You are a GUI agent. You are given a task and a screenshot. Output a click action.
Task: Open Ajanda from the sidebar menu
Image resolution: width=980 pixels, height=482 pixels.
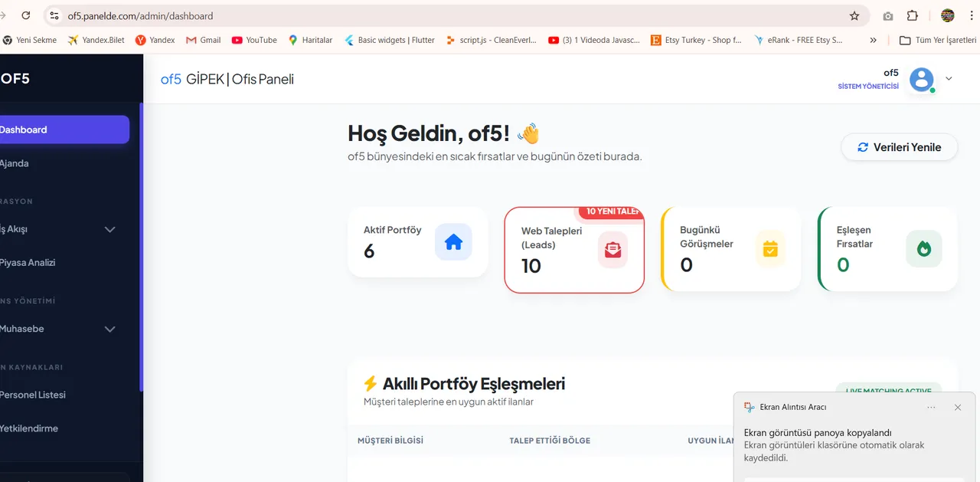coord(15,163)
